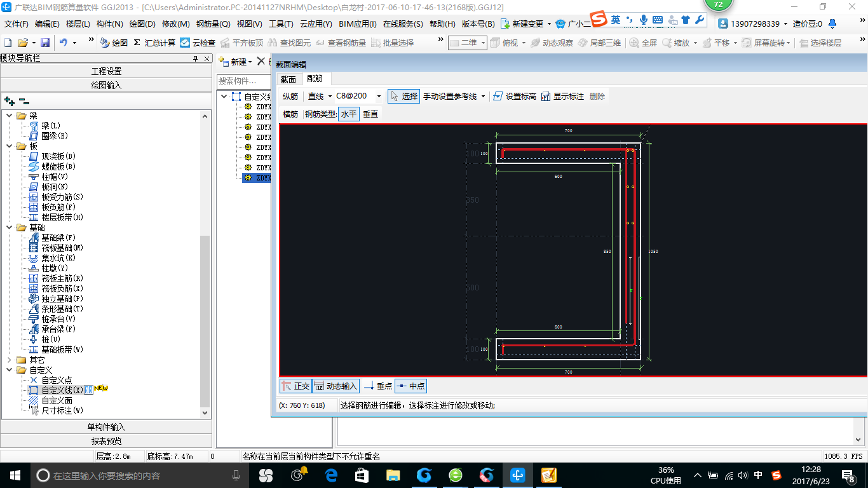Collapse the 梁 tree folder
Image resolution: width=868 pixels, height=488 pixels.
point(10,116)
